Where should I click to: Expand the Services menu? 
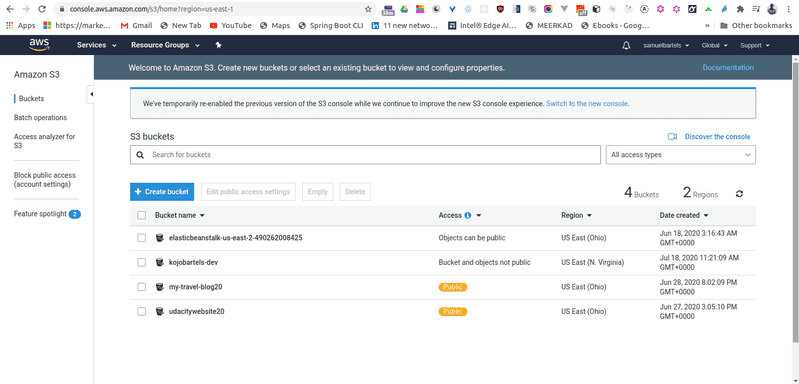(97, 45)
